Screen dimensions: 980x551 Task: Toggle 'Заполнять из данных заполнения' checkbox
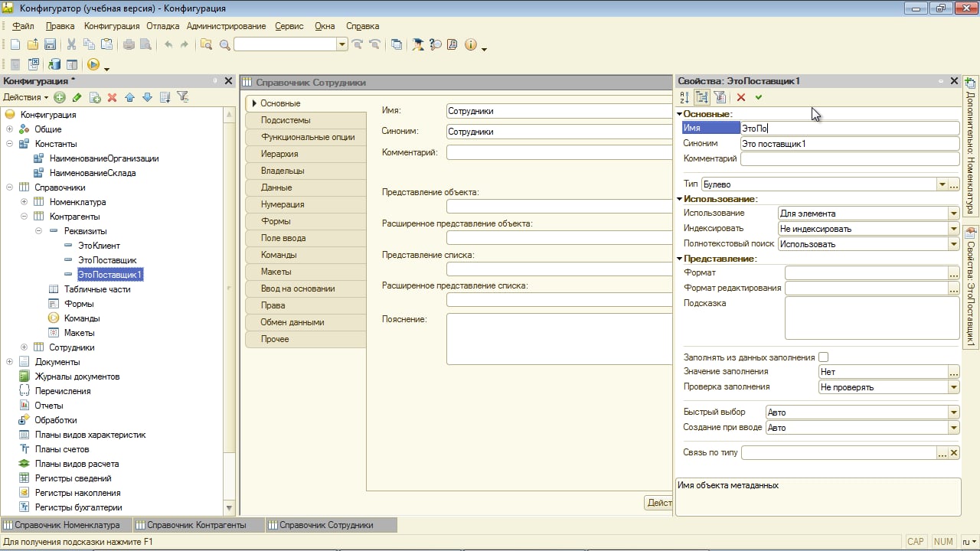pyautogui.click(x=824, y=357)
